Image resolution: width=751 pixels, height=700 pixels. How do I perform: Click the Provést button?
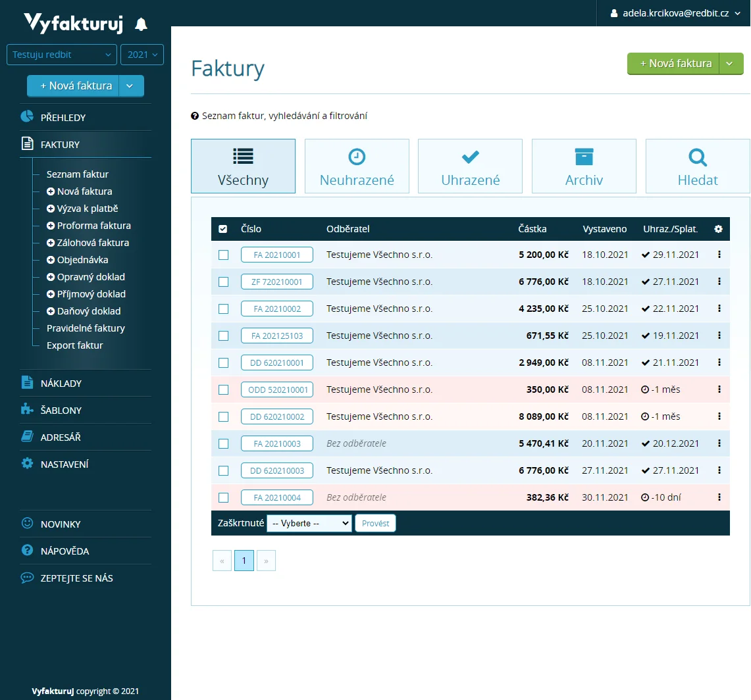click(375, 523)
